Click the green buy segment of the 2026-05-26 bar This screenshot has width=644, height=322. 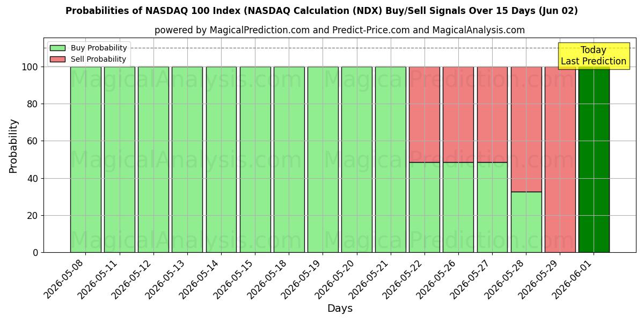(458, 207)
